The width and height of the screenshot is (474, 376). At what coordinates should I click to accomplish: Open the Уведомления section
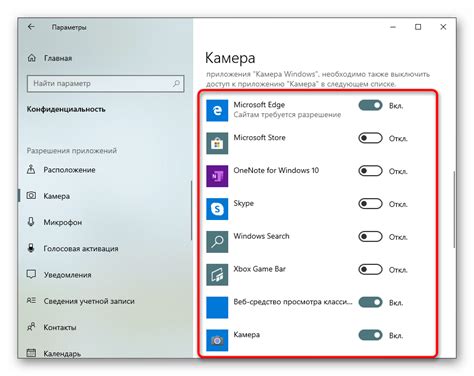pos(67,275)
